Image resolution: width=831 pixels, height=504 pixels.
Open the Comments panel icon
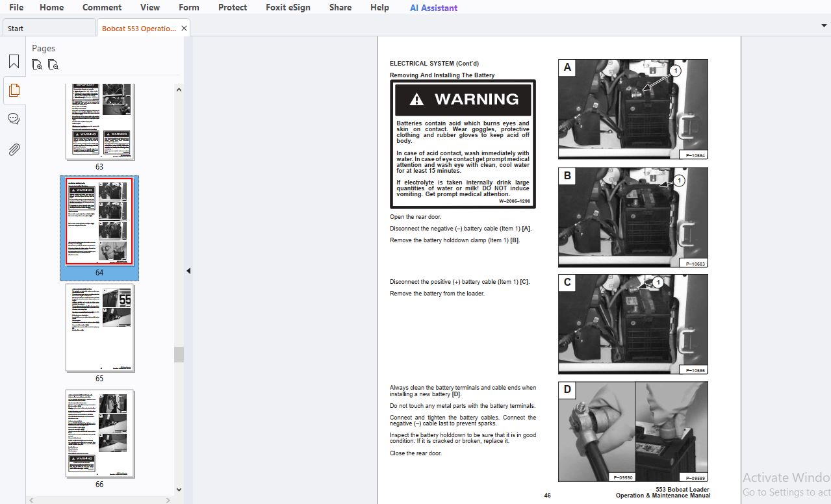click(14, 119)
